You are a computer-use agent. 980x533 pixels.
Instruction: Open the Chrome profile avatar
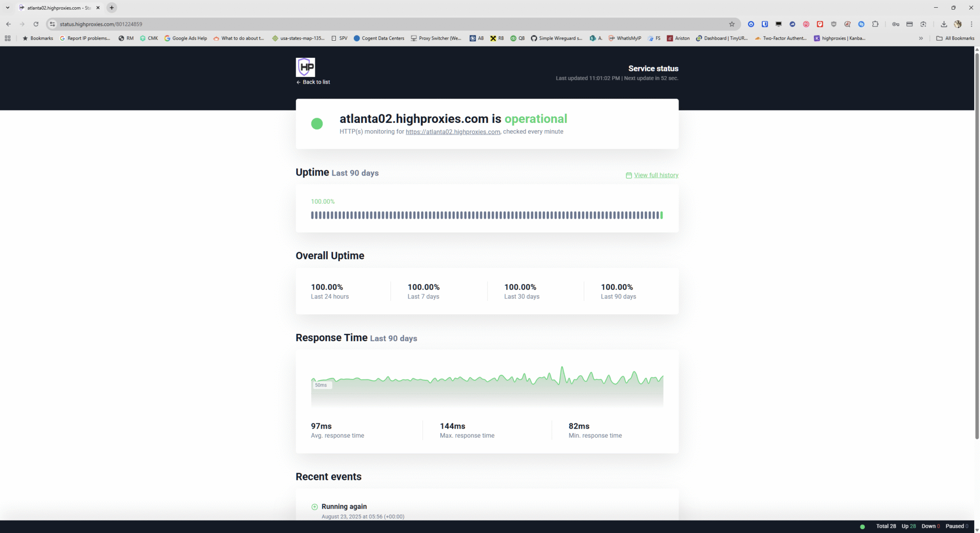point(958,24)
